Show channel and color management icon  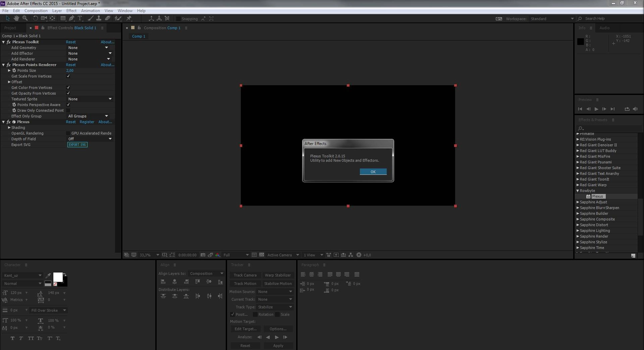[x=218, y=255]
